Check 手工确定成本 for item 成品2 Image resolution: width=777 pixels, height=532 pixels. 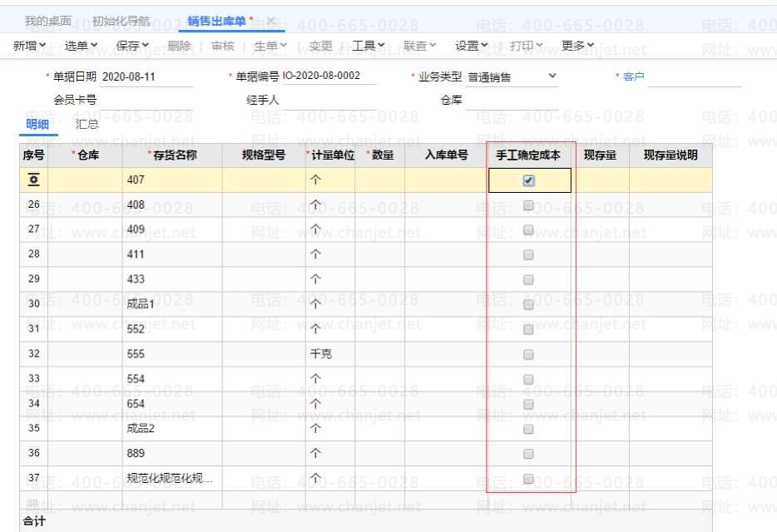pos(529,429)
